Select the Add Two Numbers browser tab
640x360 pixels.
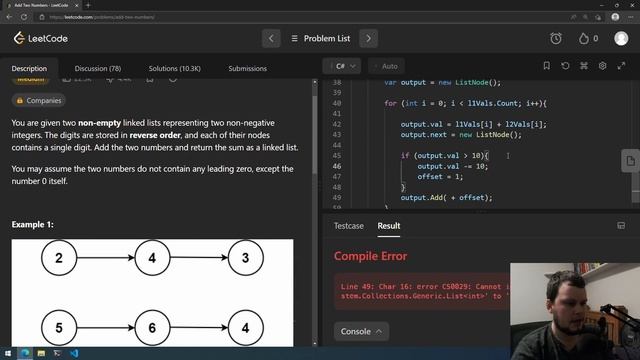click(x=41, y=5)
